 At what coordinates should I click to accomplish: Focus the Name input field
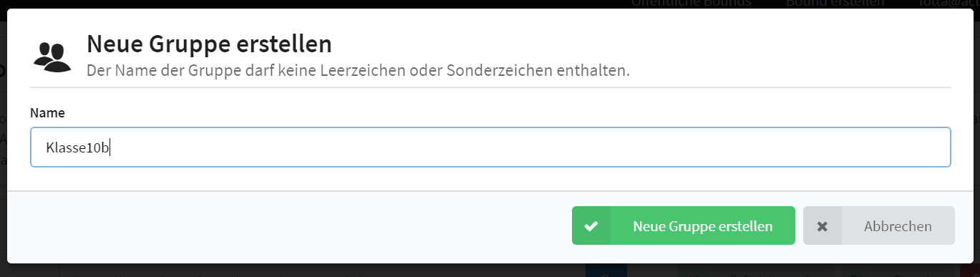click(490, 147)
